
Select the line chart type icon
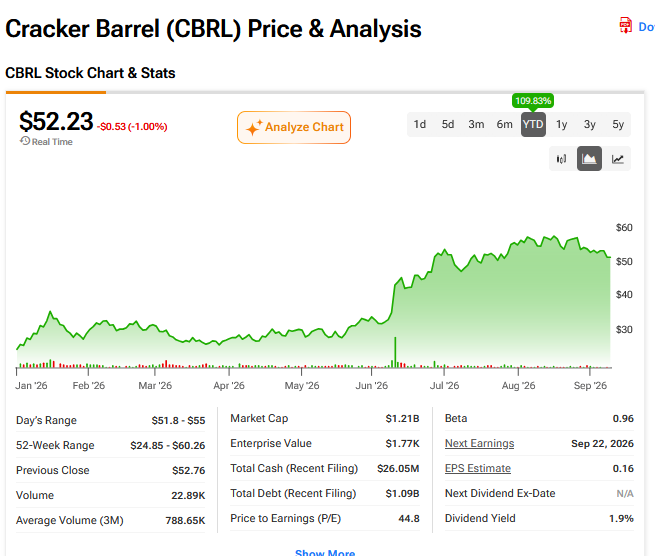617,159
